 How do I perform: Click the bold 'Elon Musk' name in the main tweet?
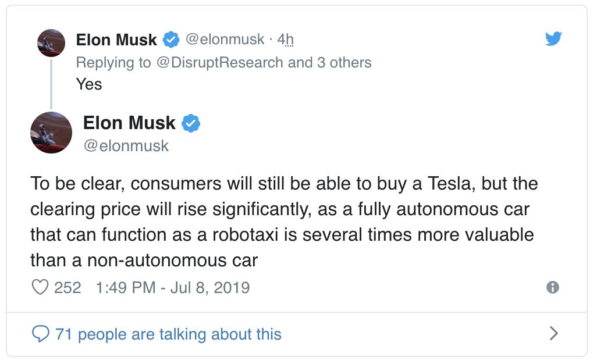click(129, 123)
